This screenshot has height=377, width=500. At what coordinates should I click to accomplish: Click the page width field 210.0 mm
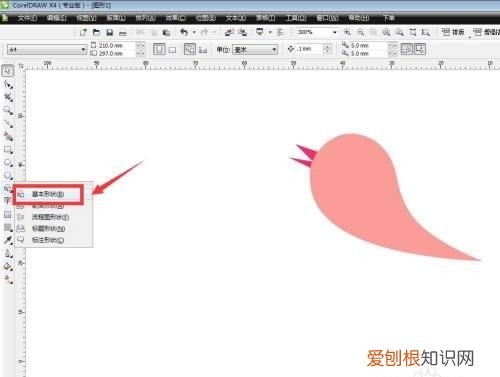pyautogui.click(x=117, y=45)
